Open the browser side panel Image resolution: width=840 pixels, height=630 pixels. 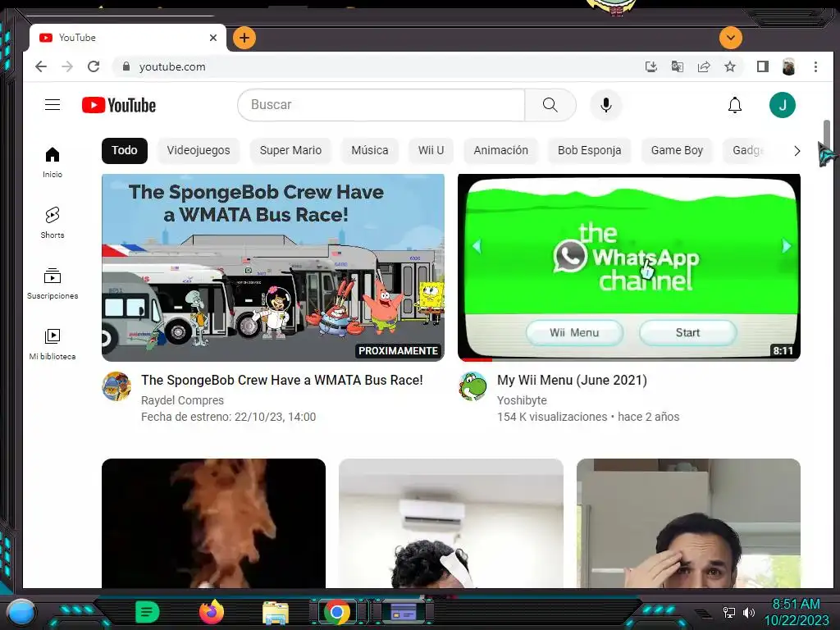[x=762, y=66]
